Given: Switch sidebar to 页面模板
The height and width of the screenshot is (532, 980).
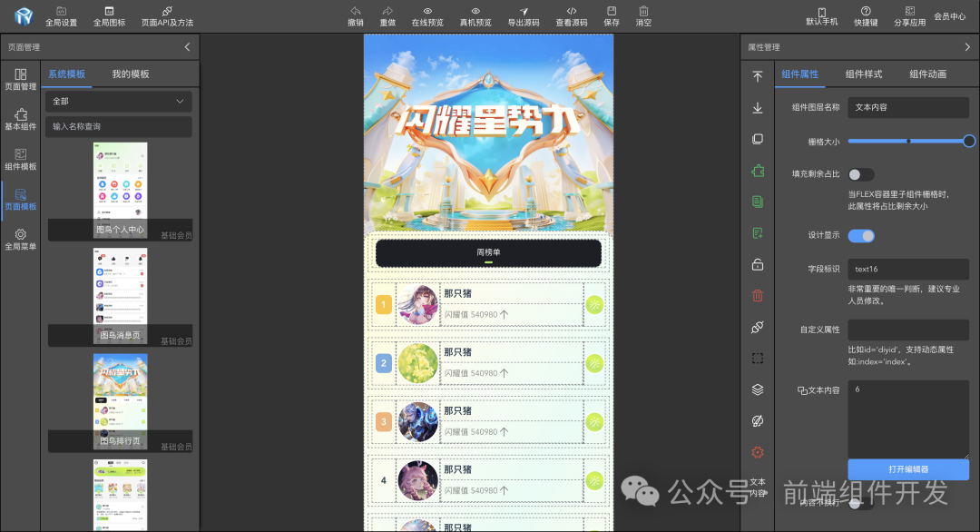Looking at the screenshot, I should (x=21, y=200).
